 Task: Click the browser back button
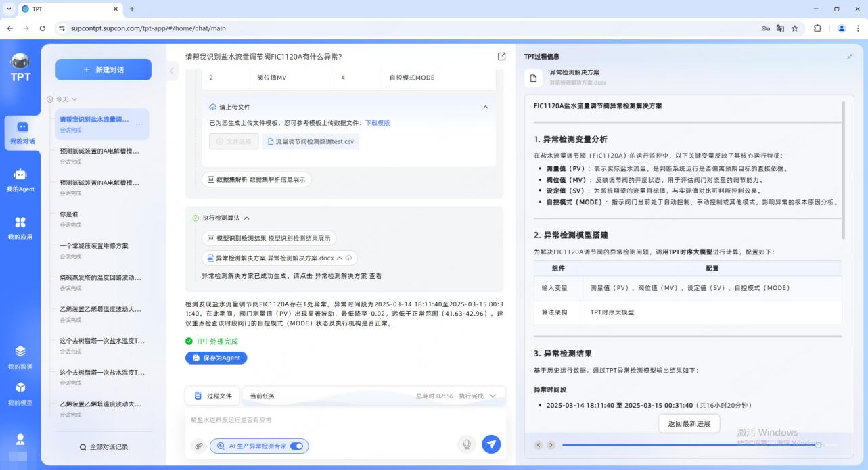(10, 28)
